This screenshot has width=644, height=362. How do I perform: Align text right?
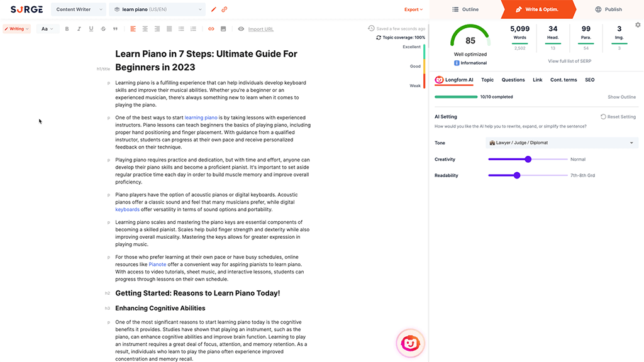[x=157, y=29]
